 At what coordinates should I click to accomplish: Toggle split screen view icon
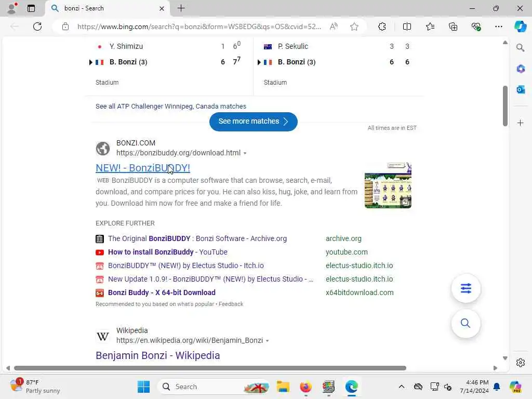pos(407,26)
